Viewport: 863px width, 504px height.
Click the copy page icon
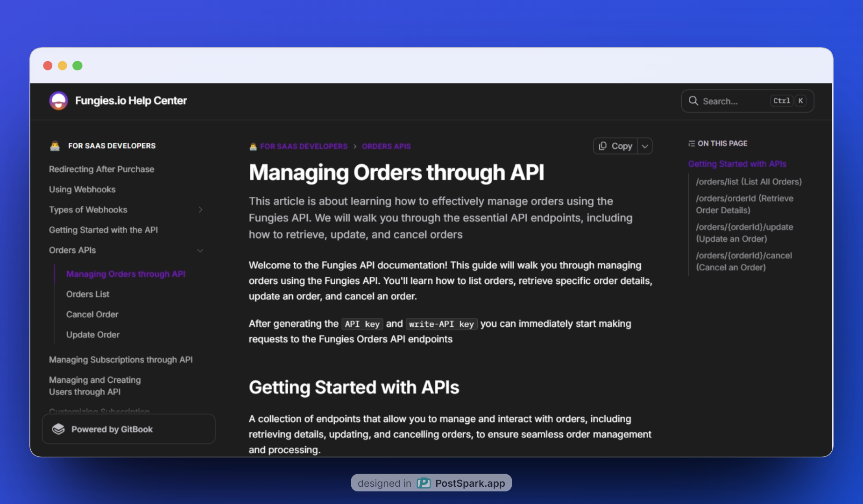pos(603,146)
